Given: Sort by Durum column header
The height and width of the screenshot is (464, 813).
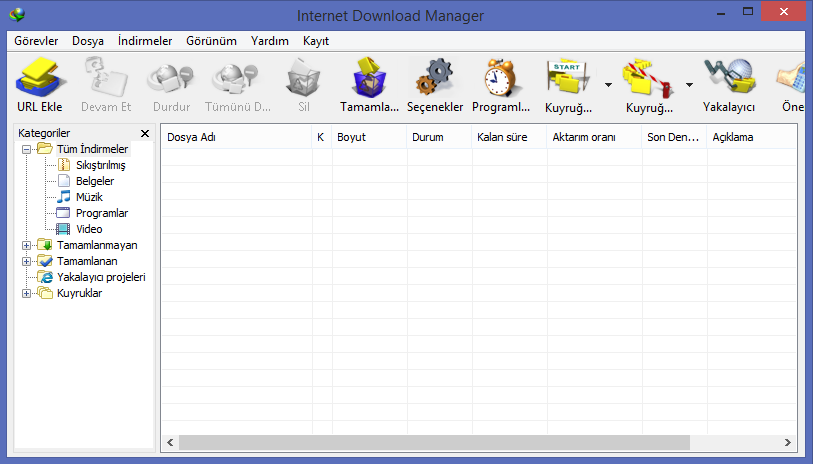Looking at the screenshot, I should pyautogui.click(x=440, y=137).
